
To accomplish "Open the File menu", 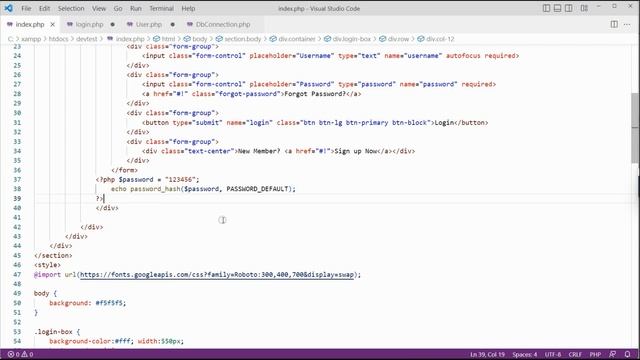I will (x=26, y=8).
